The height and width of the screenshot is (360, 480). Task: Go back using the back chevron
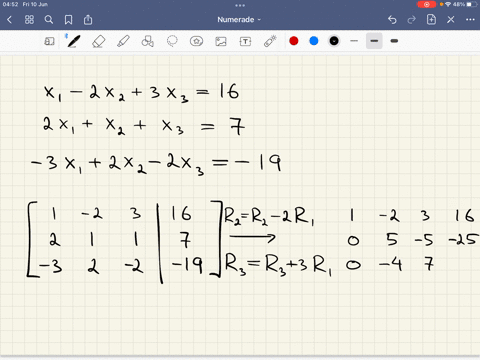[x=10, y=20]
